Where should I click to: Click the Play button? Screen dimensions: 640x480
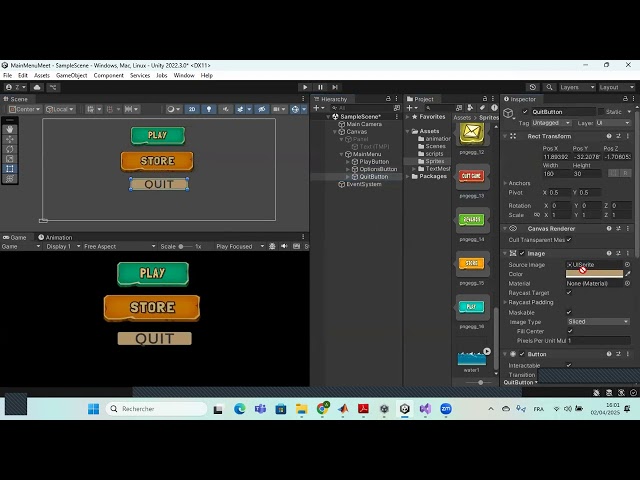coord(305,87)
